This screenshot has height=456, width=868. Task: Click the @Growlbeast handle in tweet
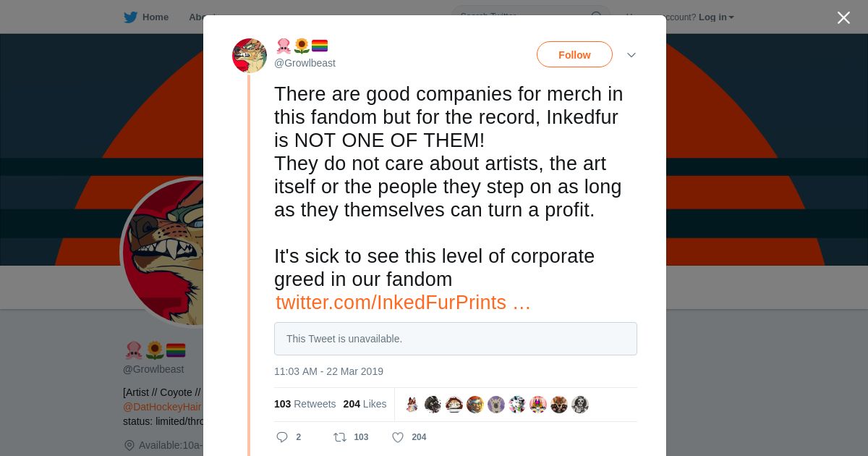[x=305, y=63]
